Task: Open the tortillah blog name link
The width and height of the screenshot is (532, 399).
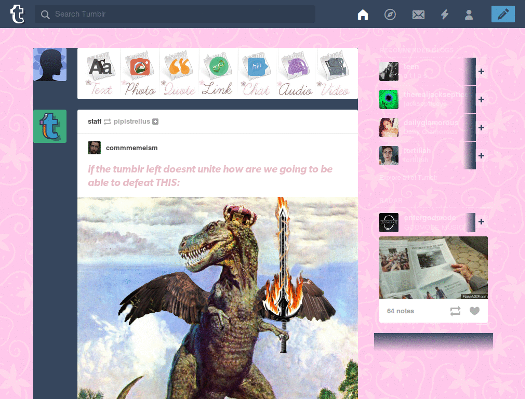Action: (x=417, y=151)
